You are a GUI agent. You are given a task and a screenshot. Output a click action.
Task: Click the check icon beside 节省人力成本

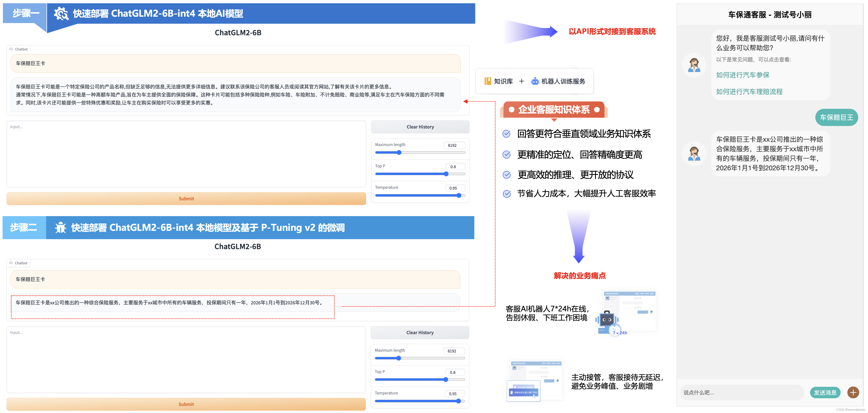(x=506, y=194)
